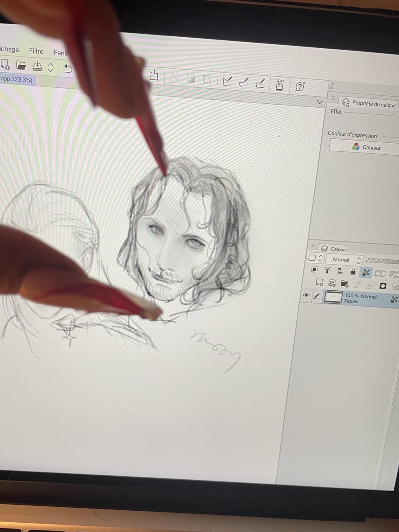Toggle the lock layer padlock icon
399x532 pixels.
tap(353, 271)
